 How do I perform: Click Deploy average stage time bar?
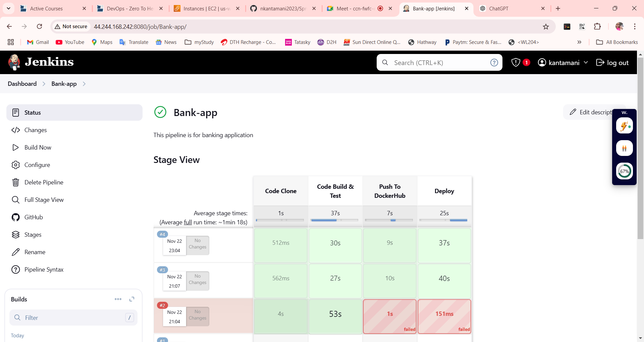[443, 220]
